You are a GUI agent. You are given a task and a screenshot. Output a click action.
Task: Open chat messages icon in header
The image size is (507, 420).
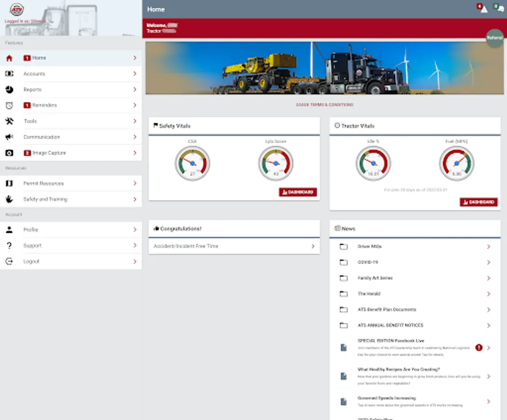(x=500, y=9)
